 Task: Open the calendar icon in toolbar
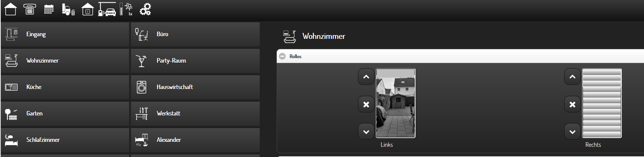49,9
